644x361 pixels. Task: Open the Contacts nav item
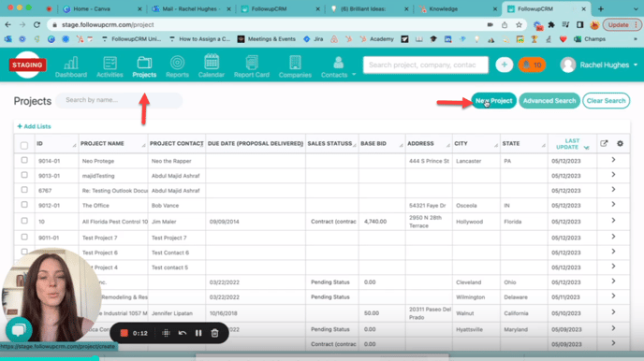pos(334,66)
